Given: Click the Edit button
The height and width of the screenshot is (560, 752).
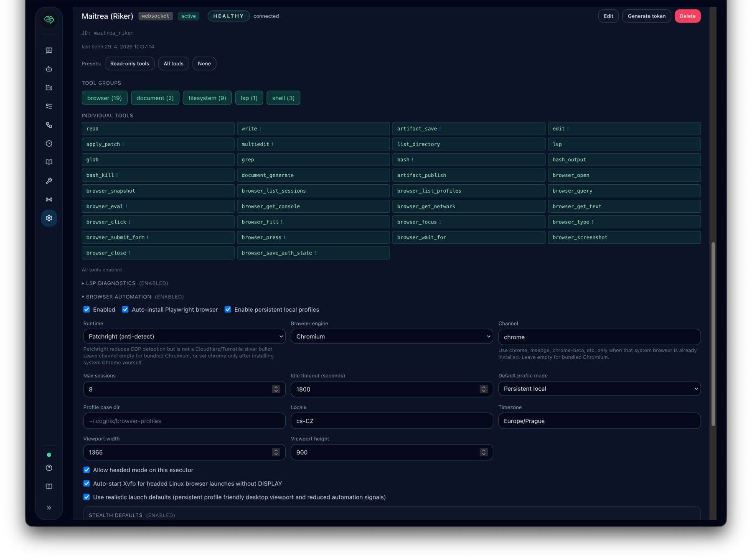Looking at the screenshot, I should [608, 16].
